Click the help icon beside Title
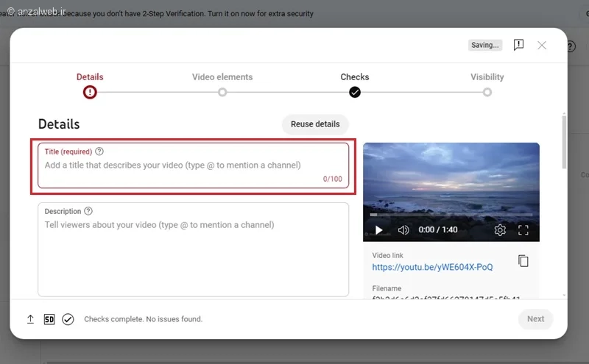The height and width of the screenshot is (364, 589). 99,151
